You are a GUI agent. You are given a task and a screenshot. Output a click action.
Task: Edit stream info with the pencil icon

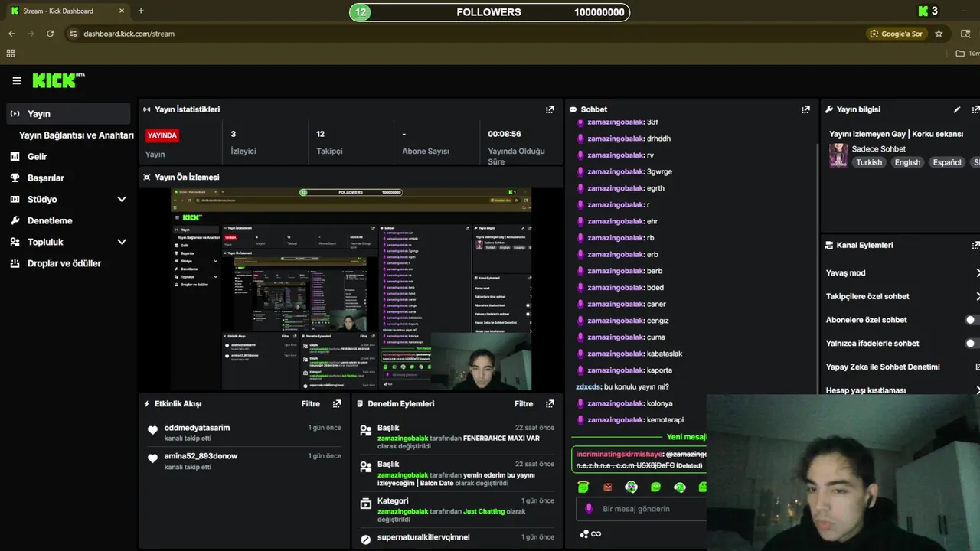click(x=956, y=109)
